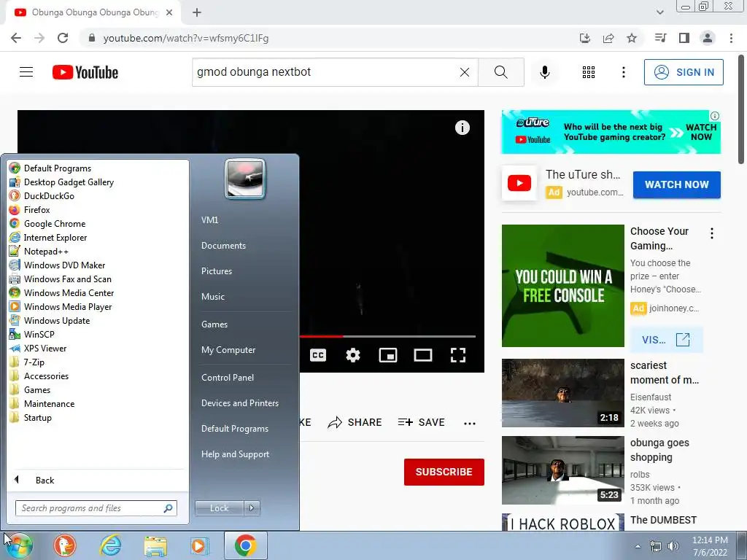Open Chrome tab search chevron
The height and width of the screenshot is (560, 747).
659,12
